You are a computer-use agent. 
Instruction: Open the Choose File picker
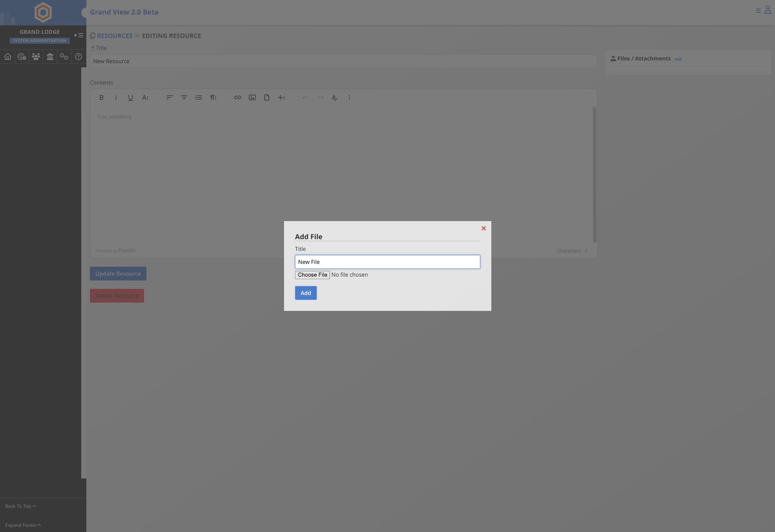[x=312, y=275]
